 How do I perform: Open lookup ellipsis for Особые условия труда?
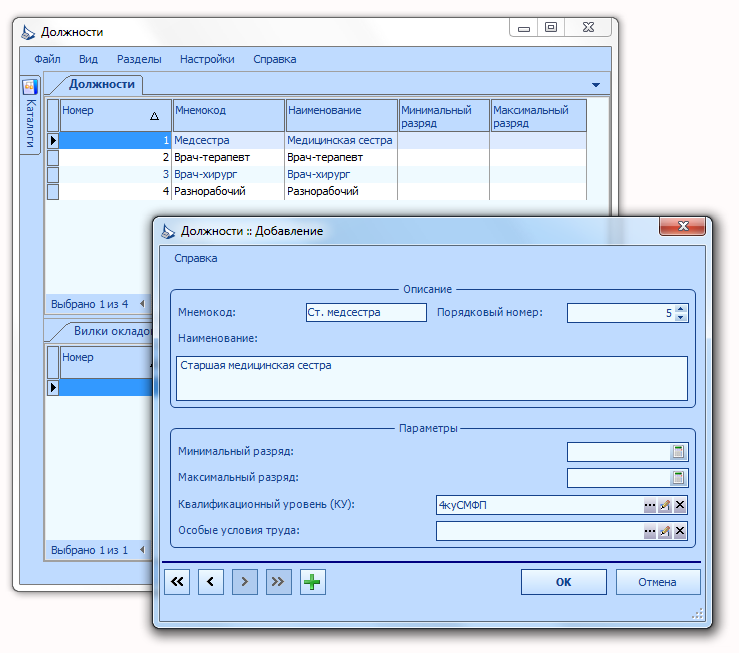click(x=649, y=531)
